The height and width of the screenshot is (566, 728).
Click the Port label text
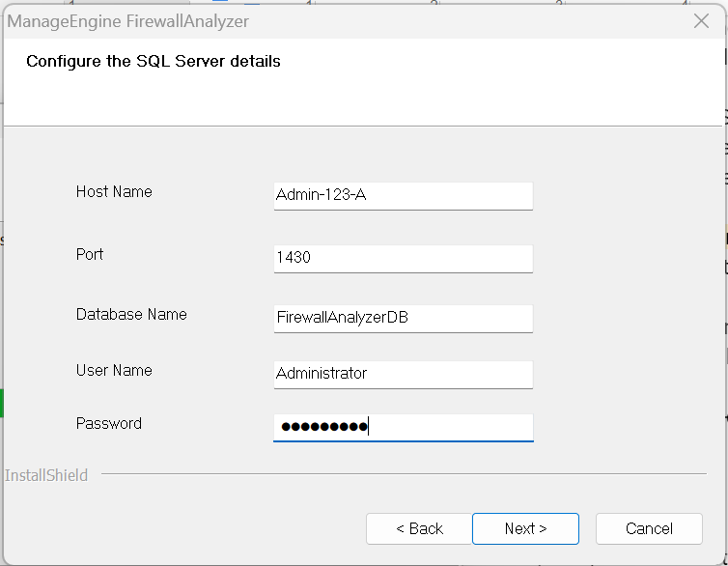point(90,255)
